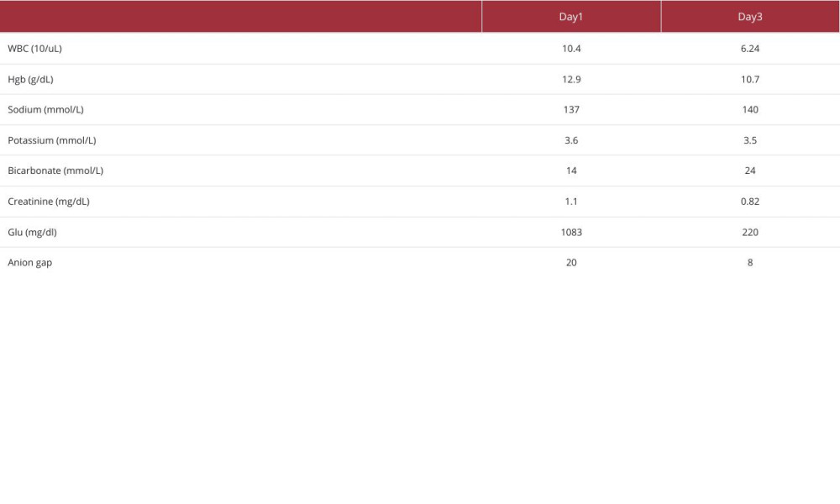The width and height of the screenshot is (840, 504).
Task: Click Creatinine Day3 value 0.82
Action: click(x=750, y=202)
